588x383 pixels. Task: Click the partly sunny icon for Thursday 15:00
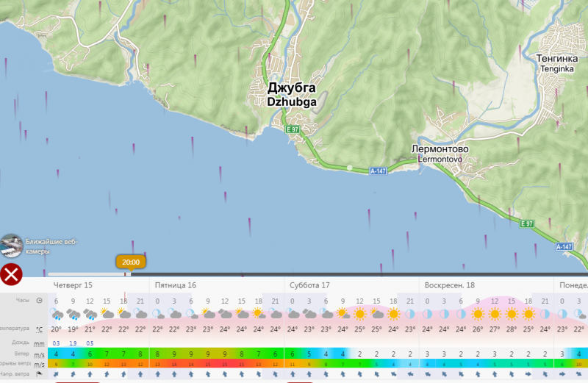[x=107, y=315]
